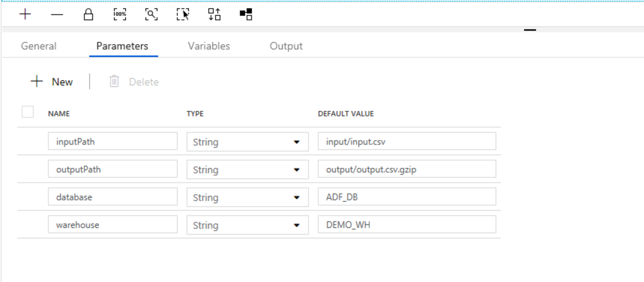The height and width of the screenshot is (282, 644).
Task: Lock the canvas with the padlock icon
Action: (x=89, y=15)
